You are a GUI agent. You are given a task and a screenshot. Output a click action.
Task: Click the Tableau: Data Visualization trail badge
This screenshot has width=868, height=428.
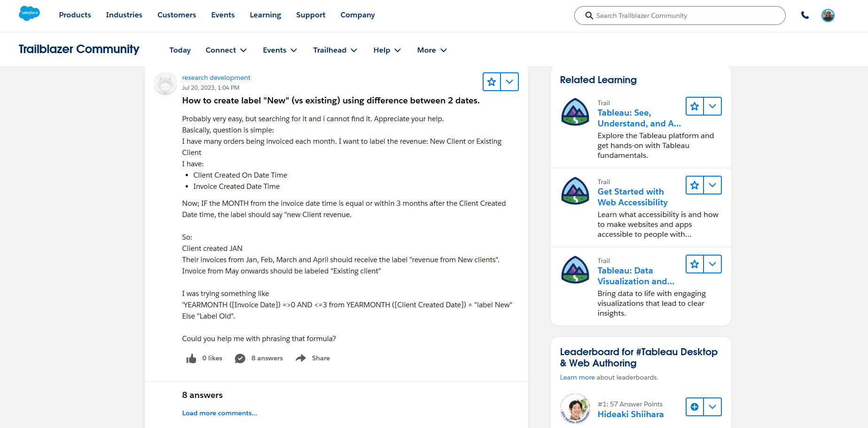pyautogui.click(x=575, y=270)
